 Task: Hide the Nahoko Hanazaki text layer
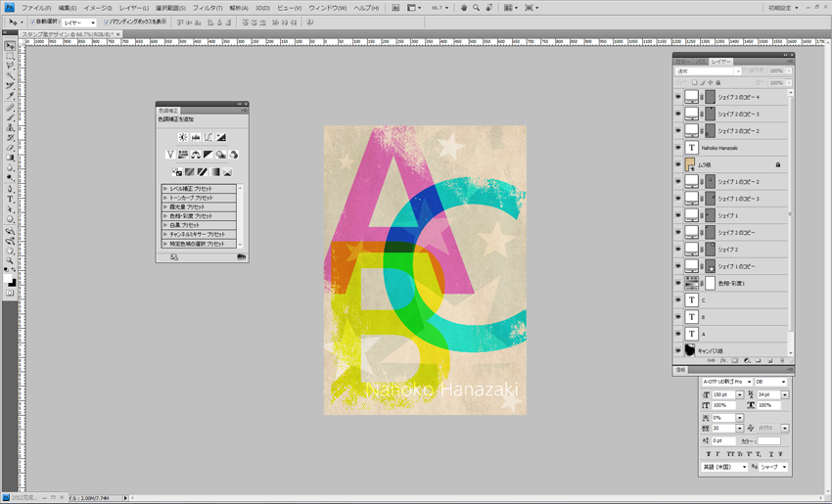coord(677,148)
